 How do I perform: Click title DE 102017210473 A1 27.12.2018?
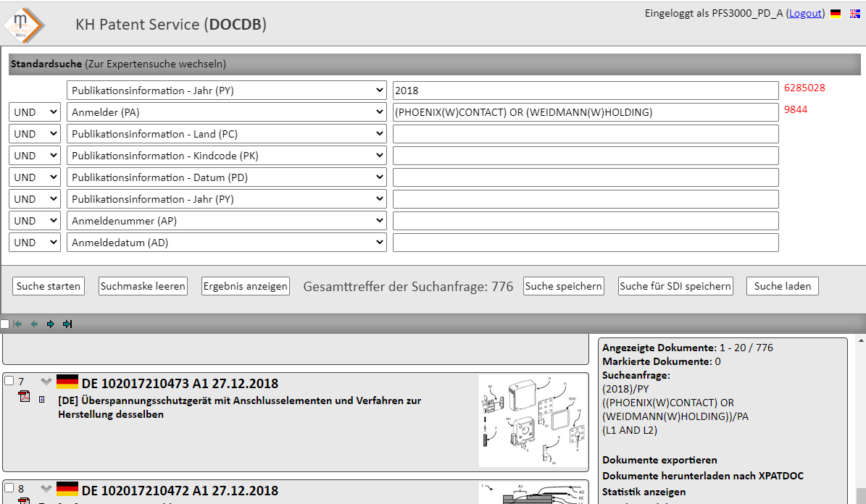180,383
